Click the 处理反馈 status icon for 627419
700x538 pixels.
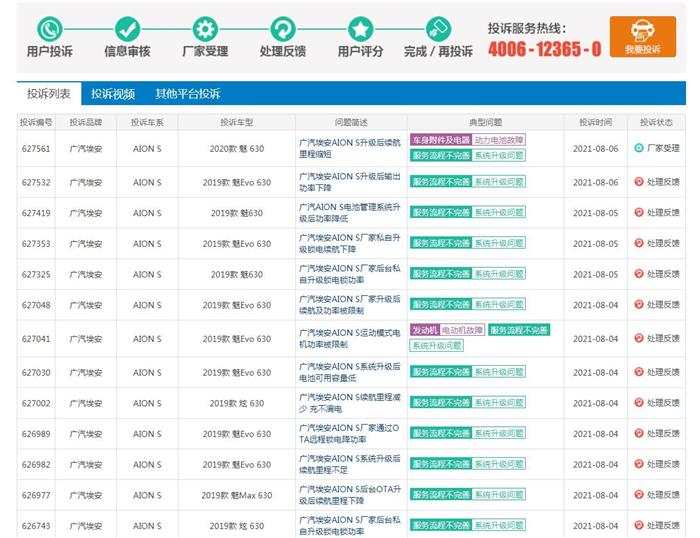639,213
